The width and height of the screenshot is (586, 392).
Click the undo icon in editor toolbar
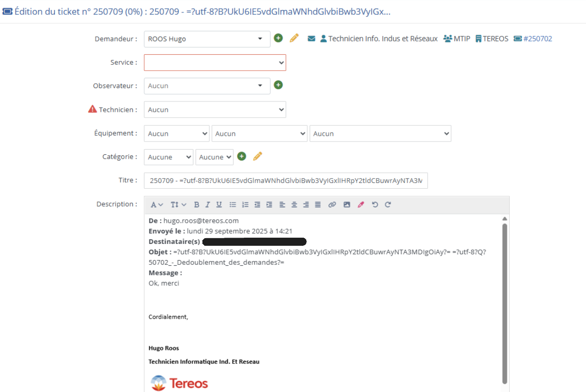tap(375, 205)
